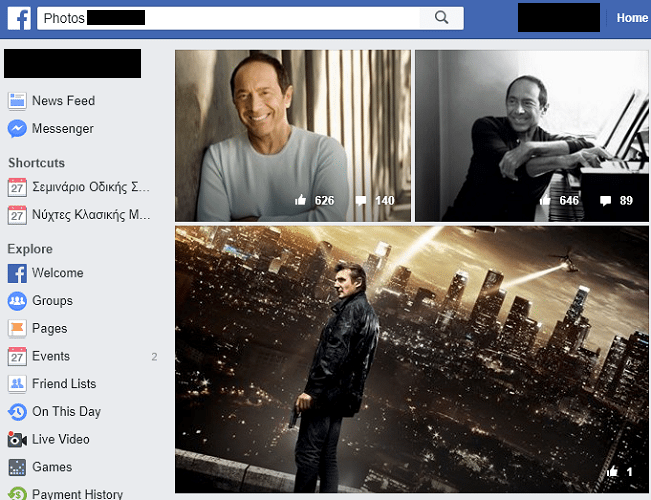Click the On This Day clock icon

coord(17,412)
